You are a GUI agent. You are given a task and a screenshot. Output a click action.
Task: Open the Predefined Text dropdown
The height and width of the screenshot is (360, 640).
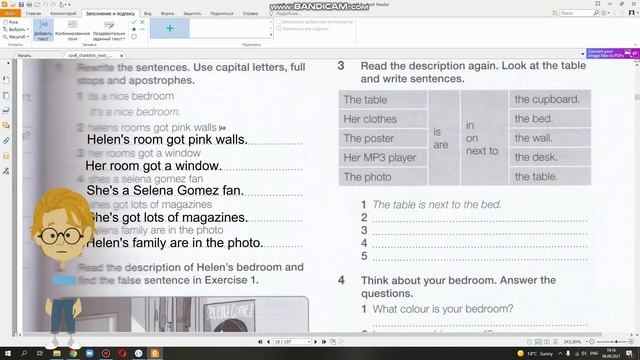pos(109,30)
